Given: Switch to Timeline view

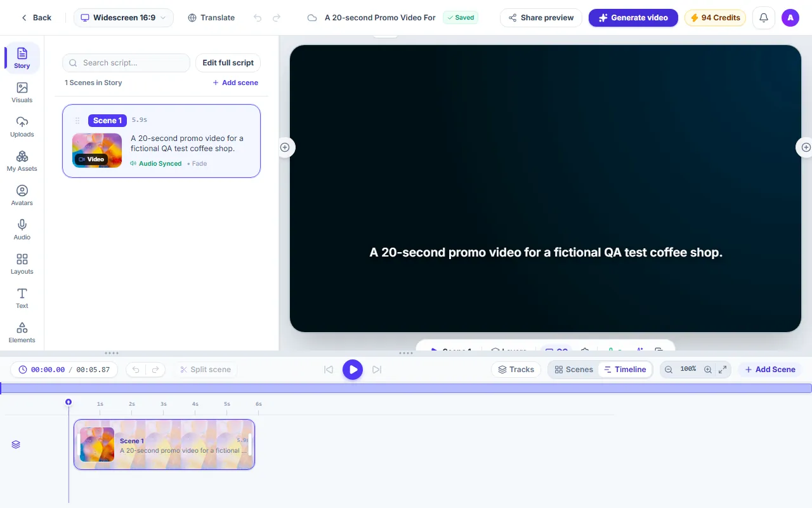Looking at the screenshot, I should pos(625,370).
